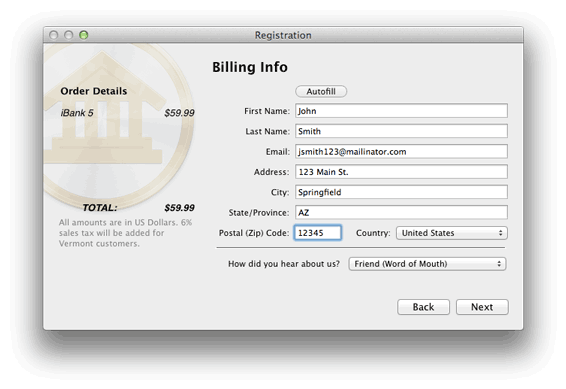The width and height of the screenshot is (566, 389).
Task: Go to the previous step with Back
Action: pyautogui.click(x=423, y=307)
